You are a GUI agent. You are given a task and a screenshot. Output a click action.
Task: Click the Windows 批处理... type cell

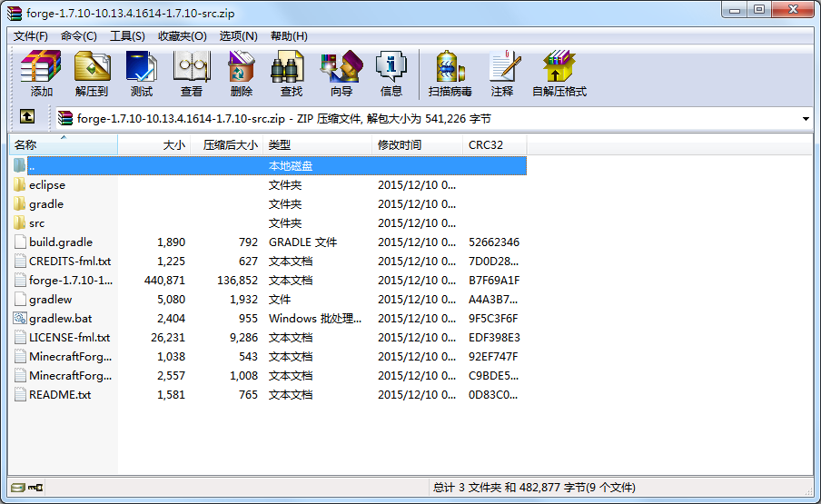314,318
